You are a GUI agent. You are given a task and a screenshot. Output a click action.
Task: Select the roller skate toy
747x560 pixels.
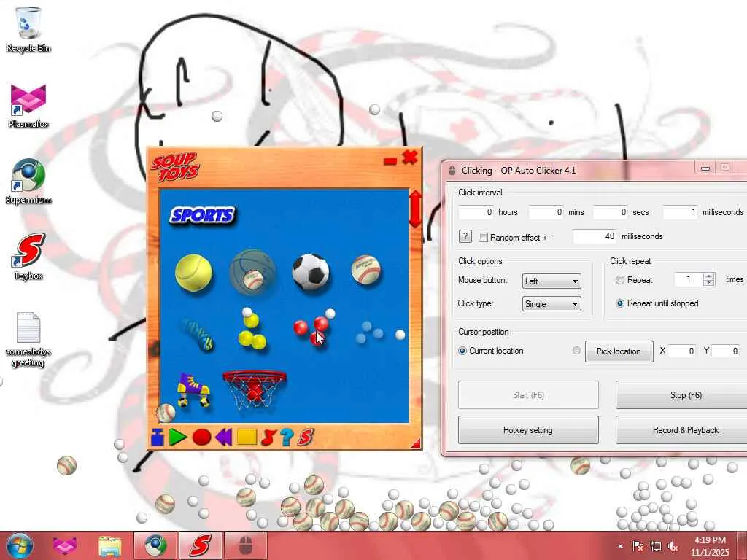193,390
